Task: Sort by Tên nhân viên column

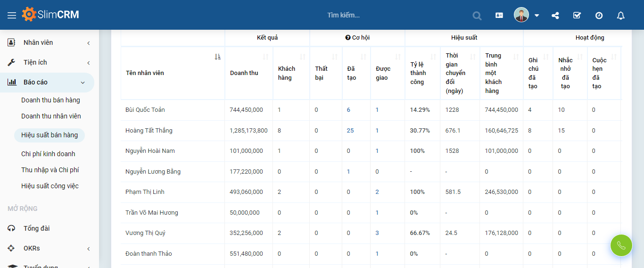Action: click(217, 57)
